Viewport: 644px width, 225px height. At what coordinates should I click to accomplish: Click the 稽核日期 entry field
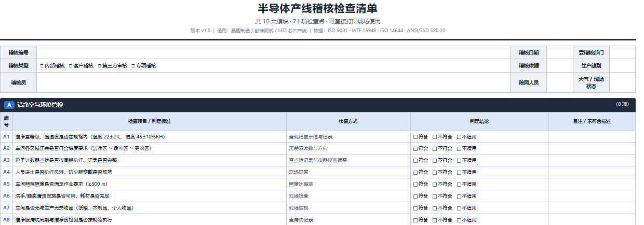[559, 52]
